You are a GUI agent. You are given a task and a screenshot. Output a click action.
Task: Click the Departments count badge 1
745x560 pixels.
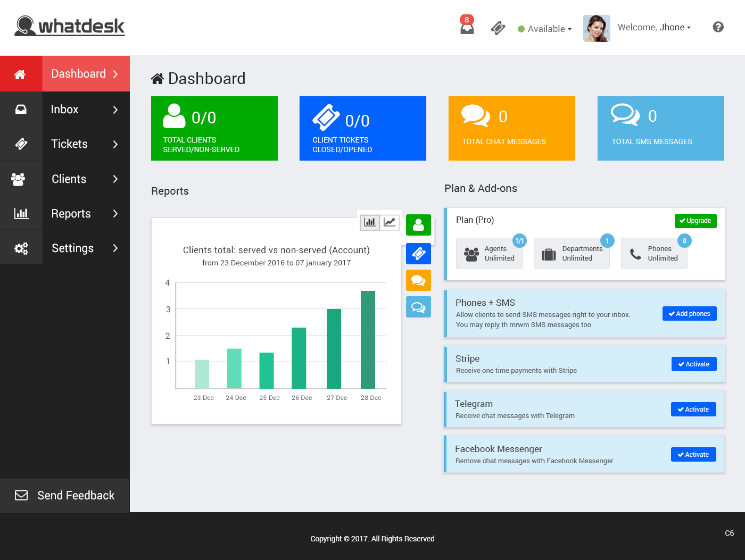[607, 241]
